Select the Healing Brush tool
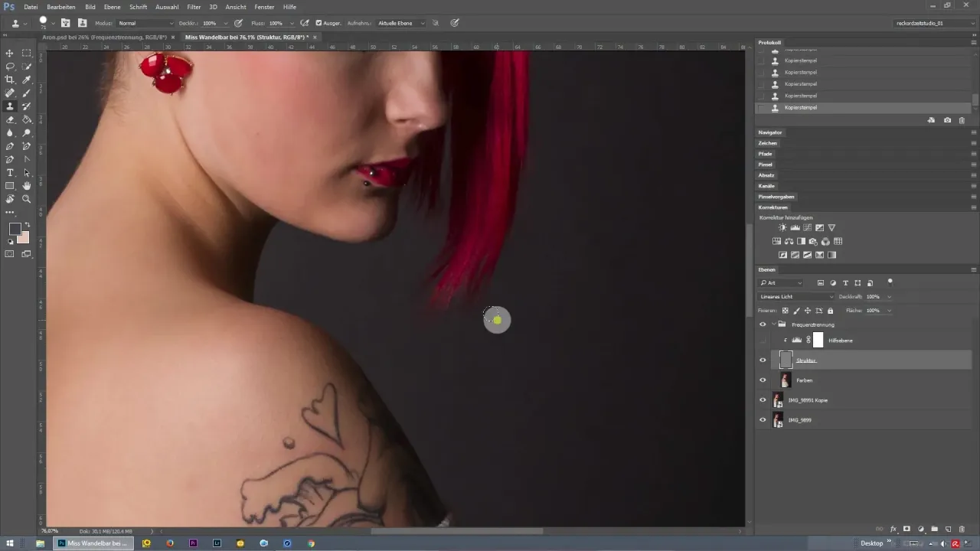Image resolution: width=980 pixels, height=551 pixels. click(x=10, y=93)
